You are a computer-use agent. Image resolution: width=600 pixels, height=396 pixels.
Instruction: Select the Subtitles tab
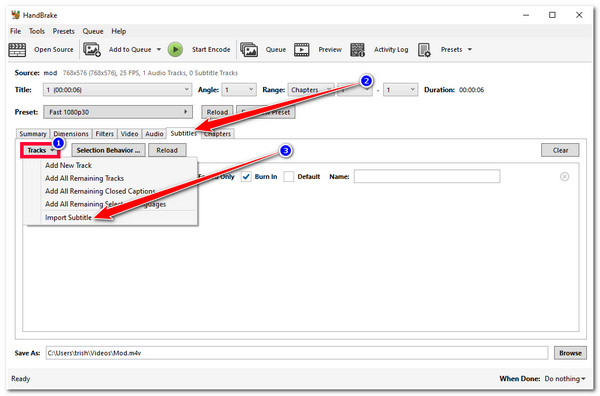click(x=183, y=133)
